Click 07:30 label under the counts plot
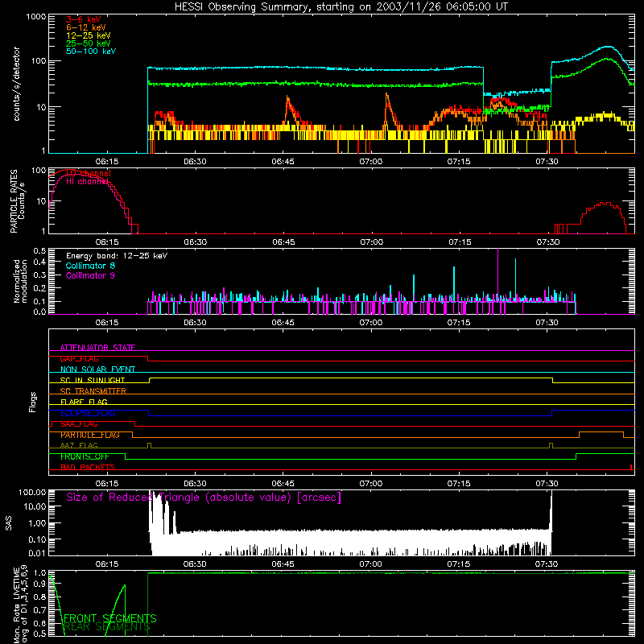 pyautogui.click(x=547, y=162)
